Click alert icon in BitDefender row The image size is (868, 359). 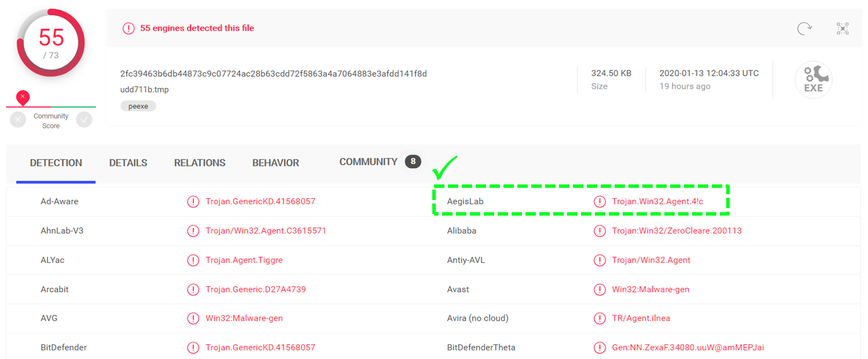point(193,347)
